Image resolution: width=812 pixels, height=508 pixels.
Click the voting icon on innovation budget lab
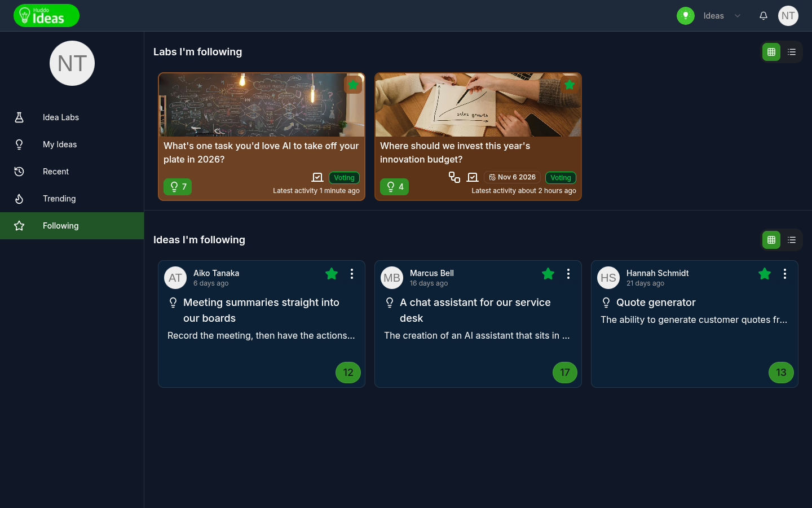[x=473, y=177]
